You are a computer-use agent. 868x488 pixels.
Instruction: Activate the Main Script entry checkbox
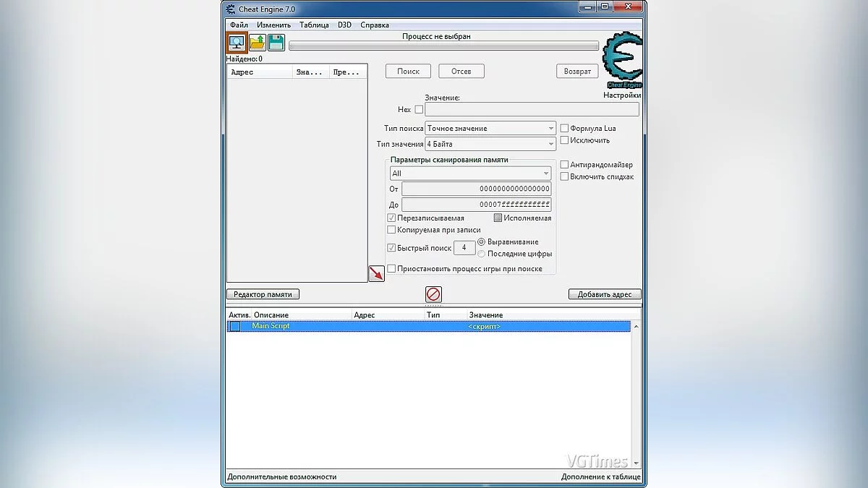(x=235, y=326)
